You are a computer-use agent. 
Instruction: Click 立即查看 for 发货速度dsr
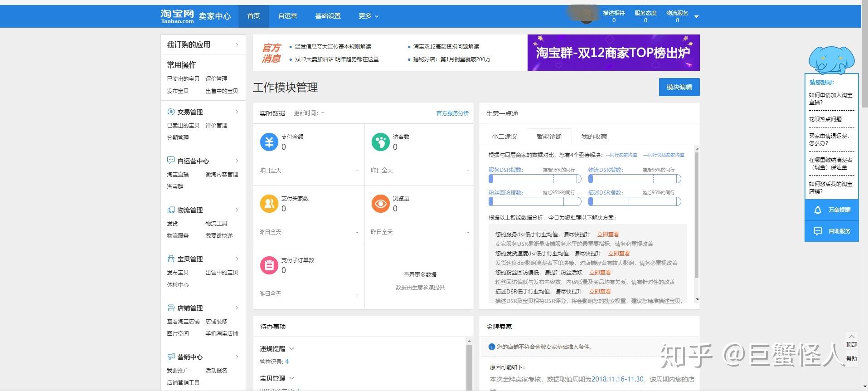click(x=619, y=254)
